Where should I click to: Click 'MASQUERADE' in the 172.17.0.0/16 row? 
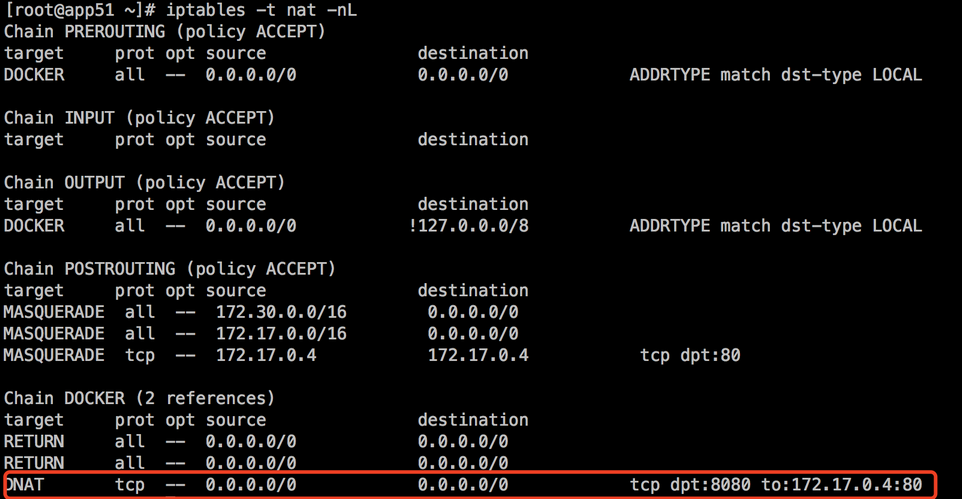54,334
